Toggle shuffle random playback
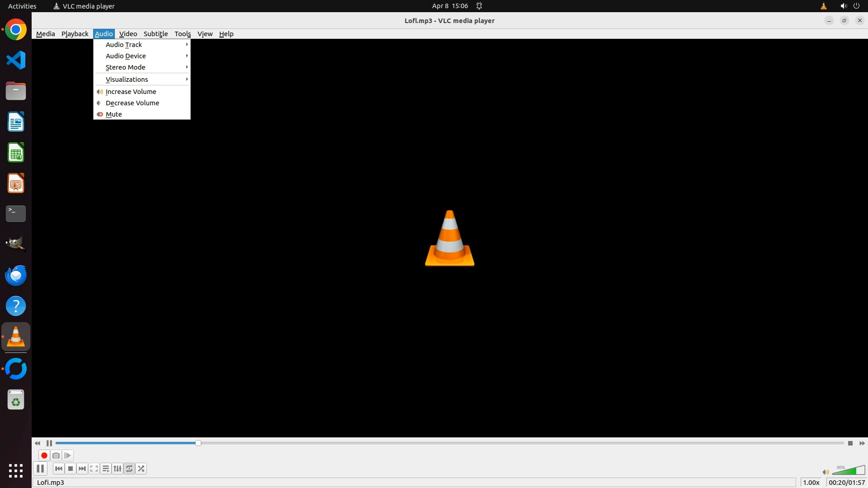 point(141,469)
